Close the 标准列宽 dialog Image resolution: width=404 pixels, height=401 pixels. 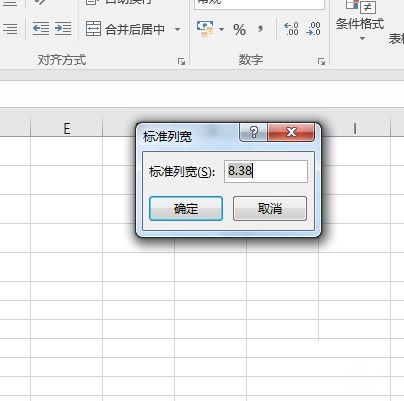(x=291, y=132)
